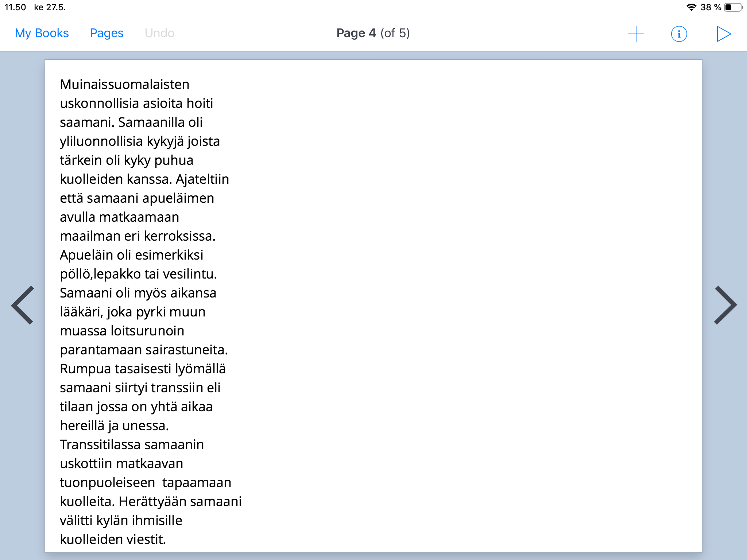Tap the 38 % battery percentage

[711, 7]
